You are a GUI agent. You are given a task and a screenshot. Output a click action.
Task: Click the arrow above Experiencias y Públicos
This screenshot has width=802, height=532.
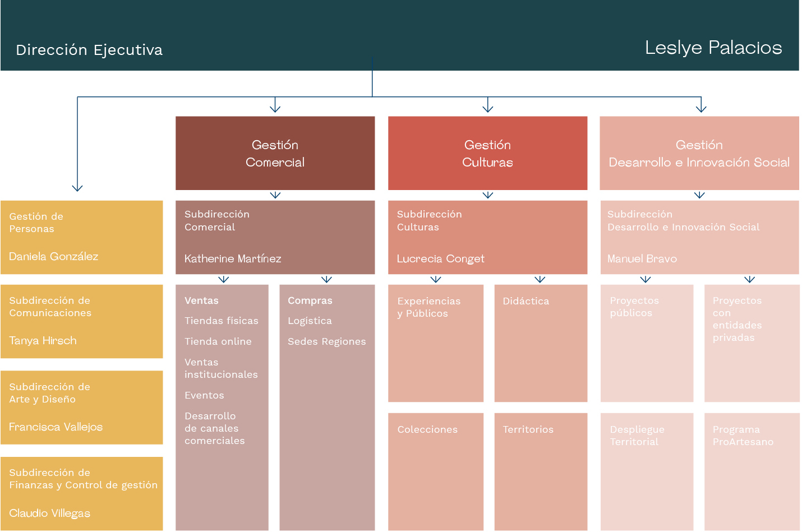(x=436, y=279)
